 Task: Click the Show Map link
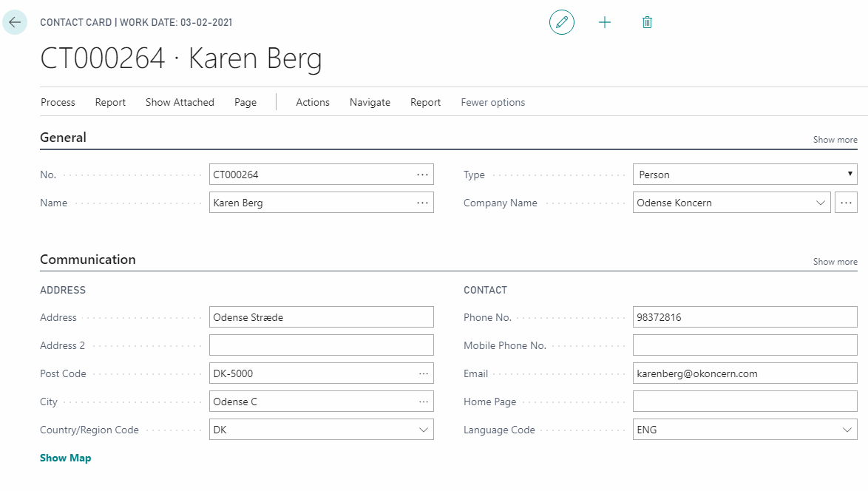coord(66,458)
